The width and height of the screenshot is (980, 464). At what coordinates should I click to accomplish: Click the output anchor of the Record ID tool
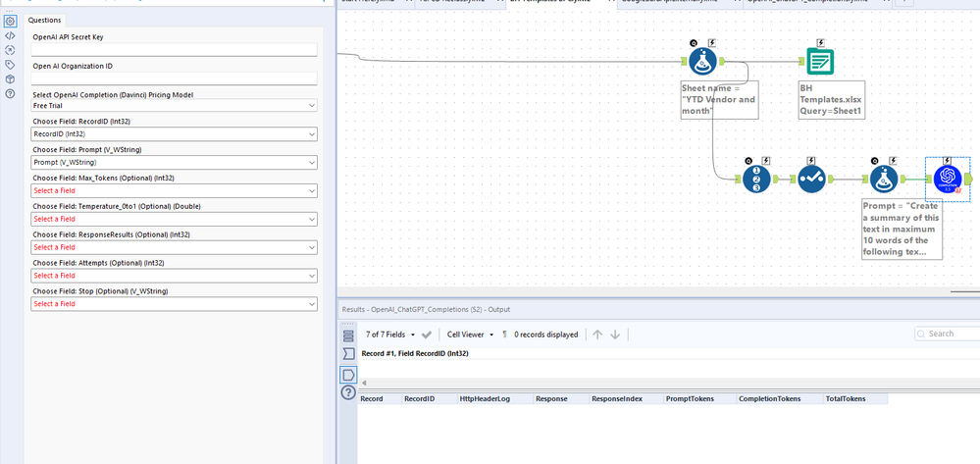pos(775,180)
